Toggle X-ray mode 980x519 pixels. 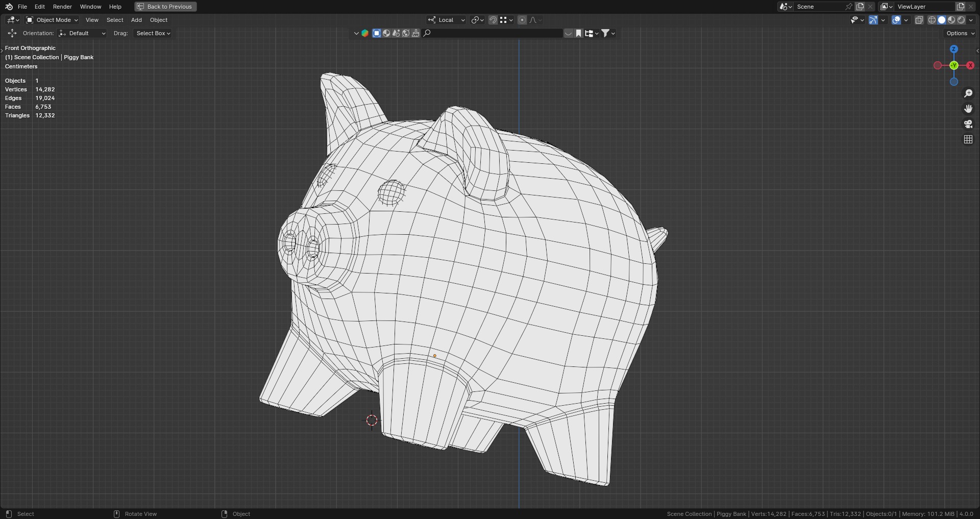(x=919, y=20)
